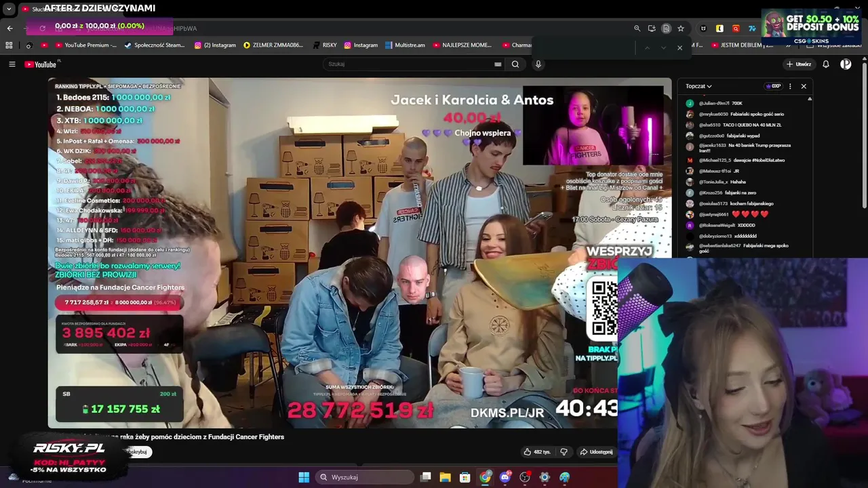Close the live chat panel

click(x=804, y=86)
